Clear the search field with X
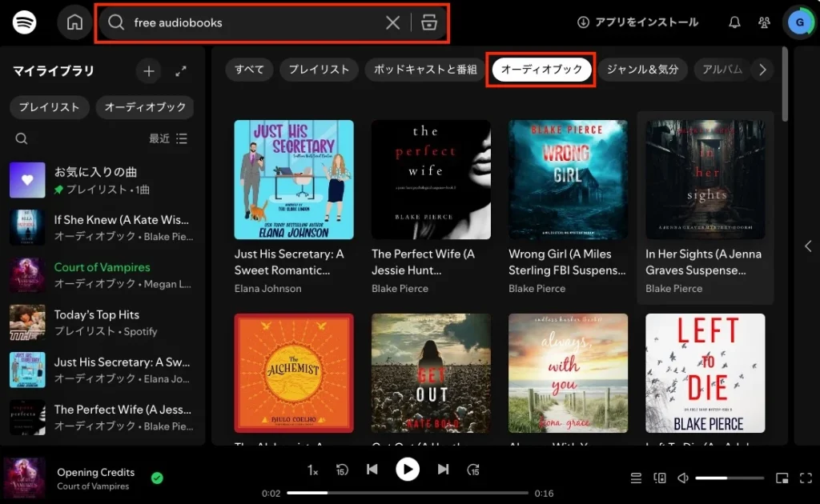This screenshot has height=504, width=820. point(392,22)
